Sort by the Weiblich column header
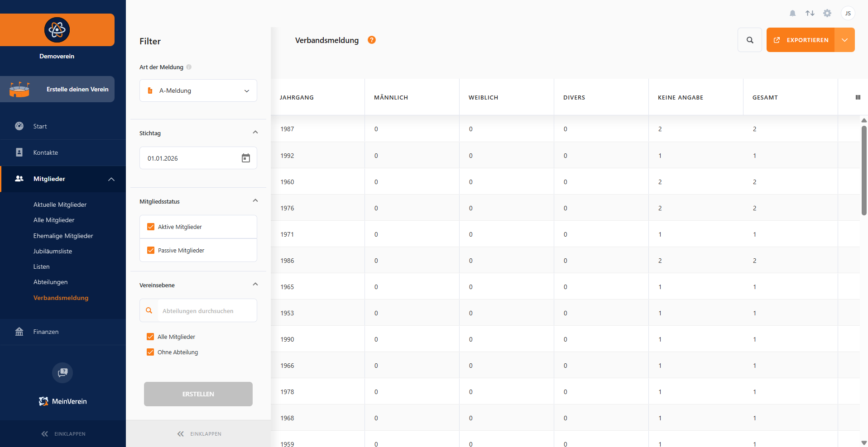This screenshot has height=447, width=868. click(483, 97)
